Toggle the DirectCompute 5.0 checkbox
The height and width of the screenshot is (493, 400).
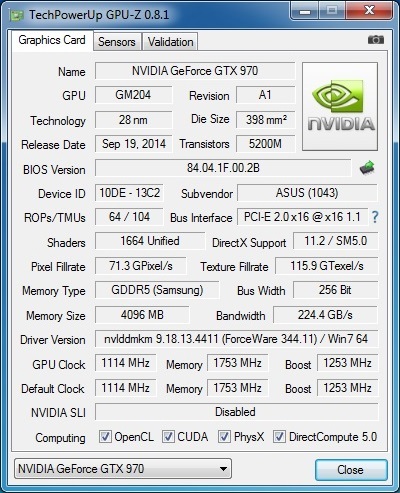pyautogui.click(x=279, y=437)
